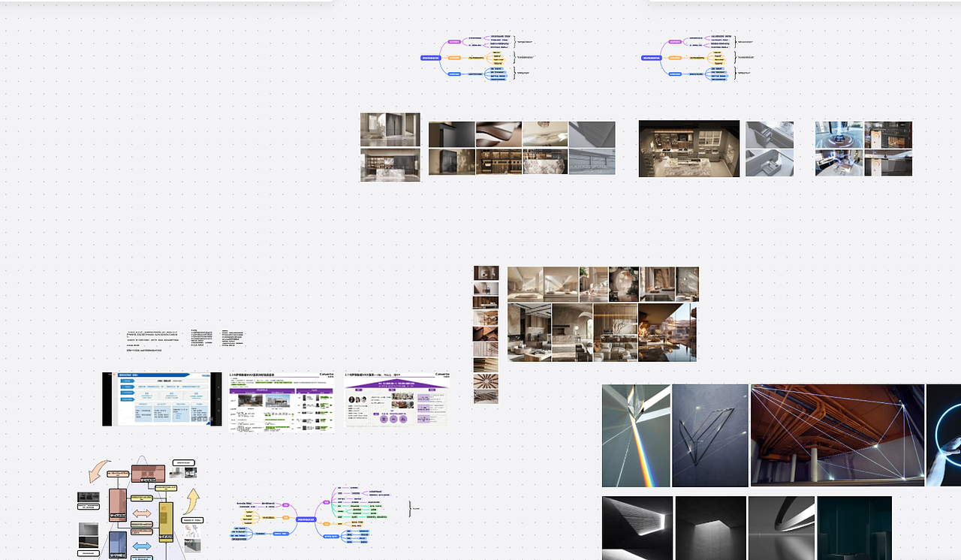The image size is (961, 560).
Task: Select the lower grey drawer render image
Action: click(x=770, y=163)
